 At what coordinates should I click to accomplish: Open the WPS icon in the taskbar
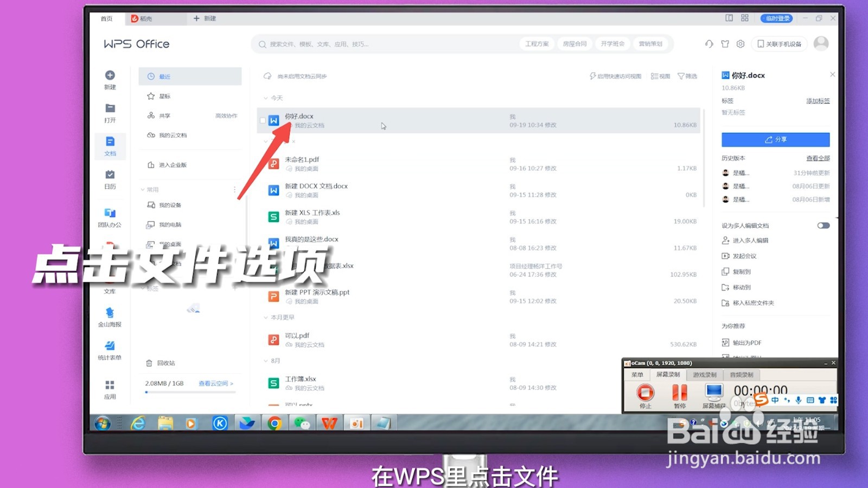point(329,423)
